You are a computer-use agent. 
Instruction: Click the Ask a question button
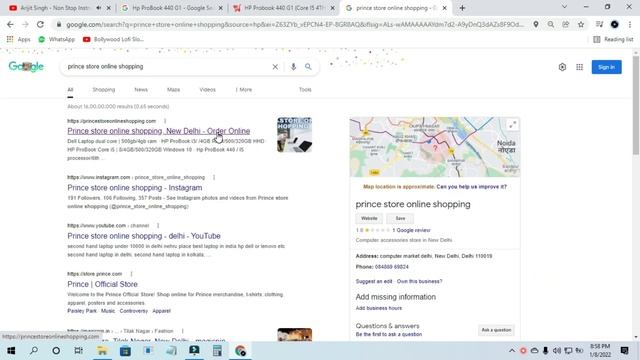[x=496, y=330]
